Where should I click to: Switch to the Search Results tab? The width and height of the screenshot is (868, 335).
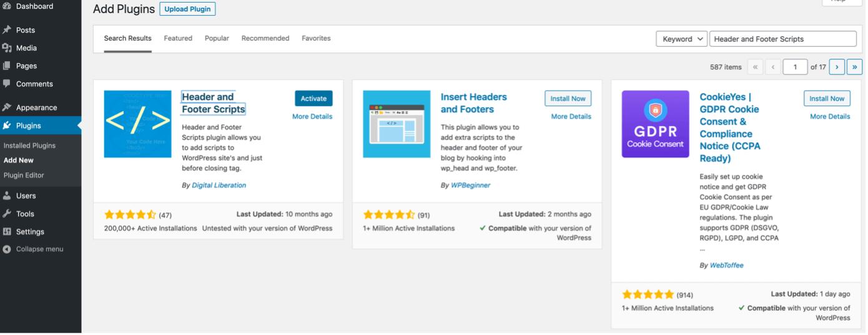tap(127, 39)
